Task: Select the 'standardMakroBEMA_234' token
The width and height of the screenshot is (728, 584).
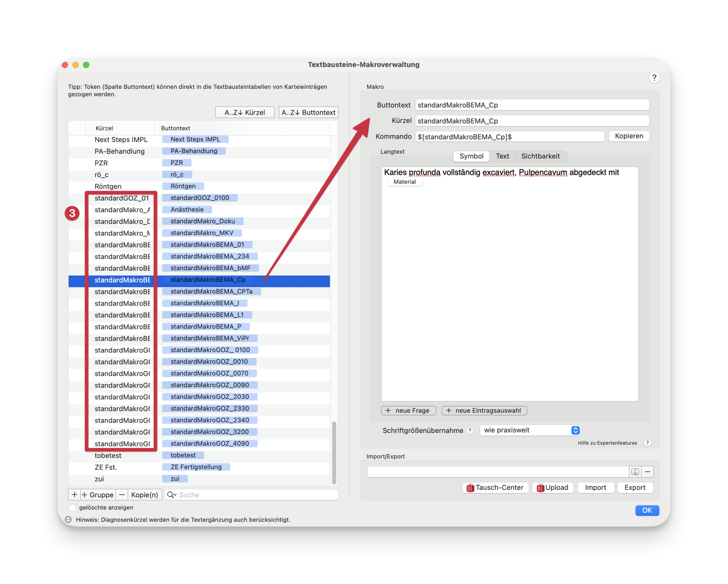Action: coord(210,257)
